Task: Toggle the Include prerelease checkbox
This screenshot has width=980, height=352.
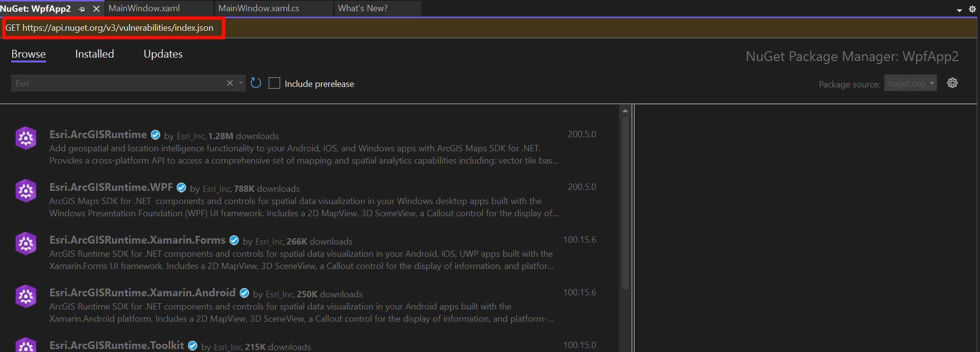Action: point(274,83)
